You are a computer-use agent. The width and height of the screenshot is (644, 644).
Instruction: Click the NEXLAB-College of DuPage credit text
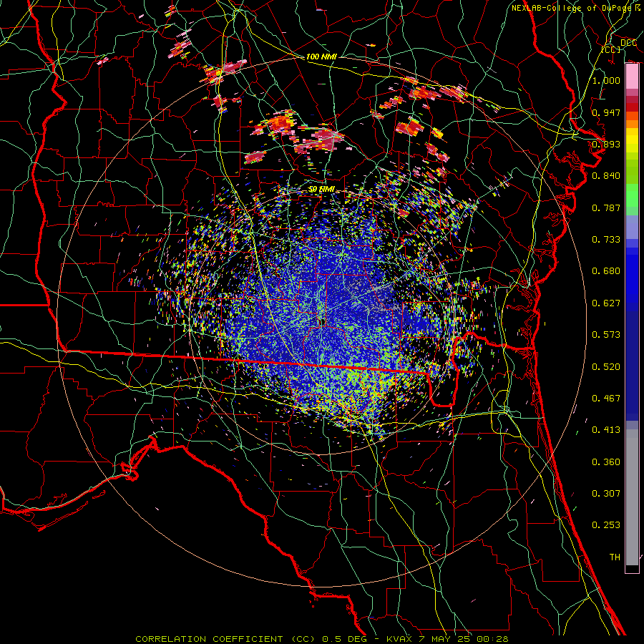(571, 8)
